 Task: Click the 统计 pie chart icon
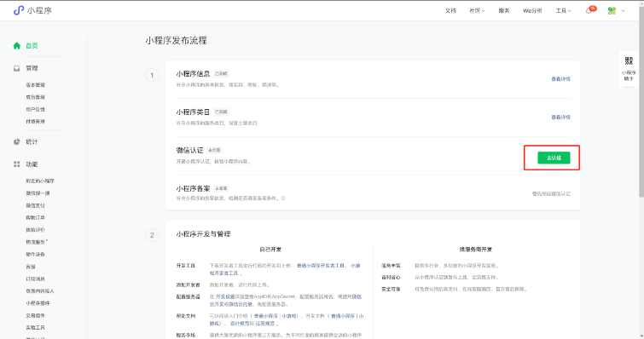coord(17,142)
